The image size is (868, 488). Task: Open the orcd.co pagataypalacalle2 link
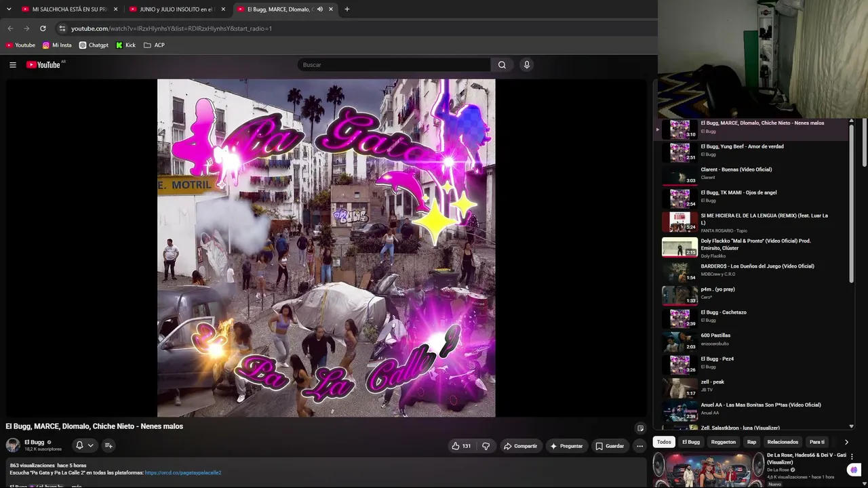183,472
